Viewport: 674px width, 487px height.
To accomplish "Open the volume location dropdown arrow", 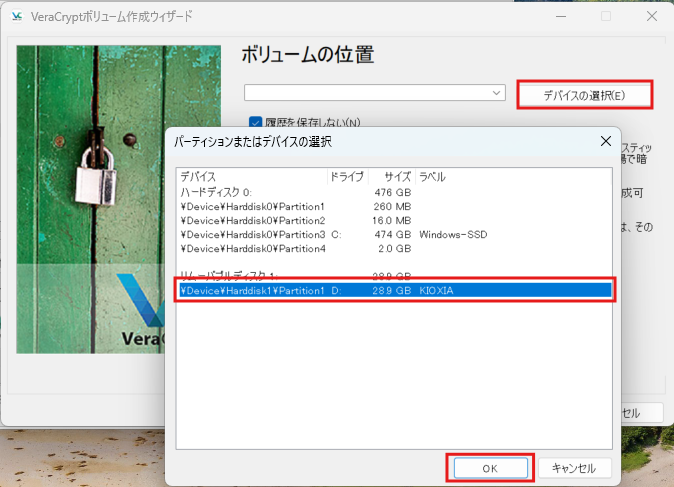I will tap(496, 93).
